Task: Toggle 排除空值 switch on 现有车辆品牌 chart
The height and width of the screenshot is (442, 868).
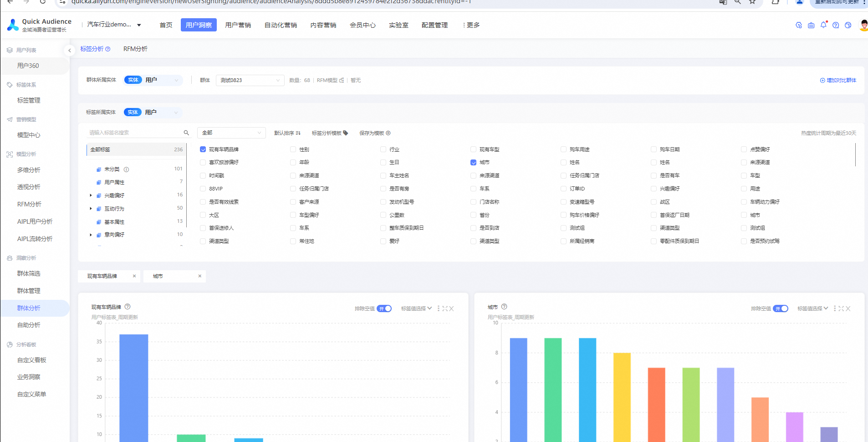Action: 384,308
